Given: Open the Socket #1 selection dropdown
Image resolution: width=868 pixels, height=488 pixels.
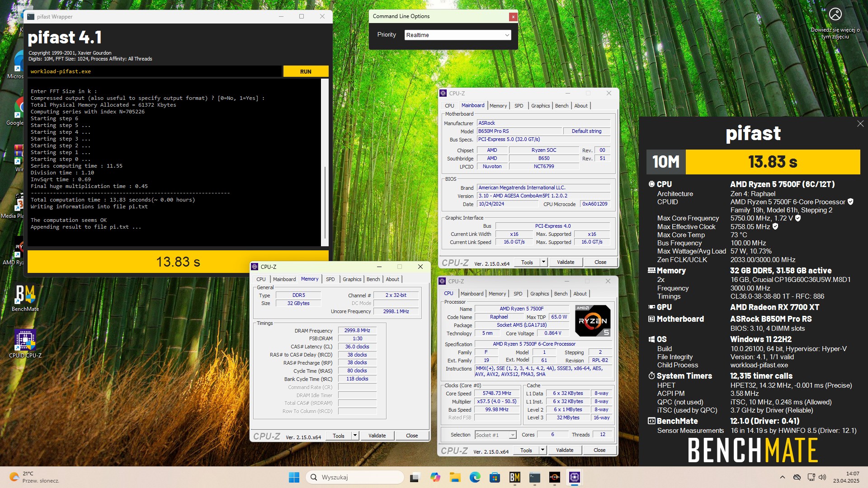Looking at the screenshot, I should 495,435.
